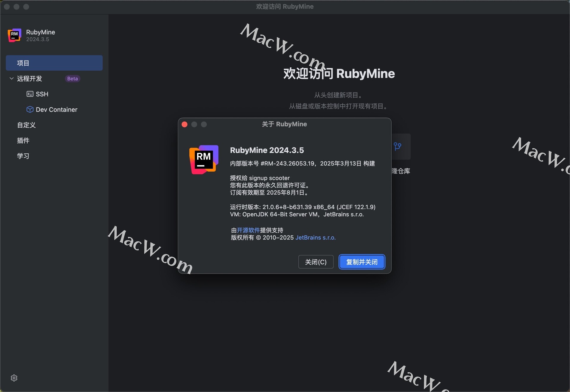570x392 pixels.
Task: Click the large RM logo in About dialog
Action: click(204, 160)
